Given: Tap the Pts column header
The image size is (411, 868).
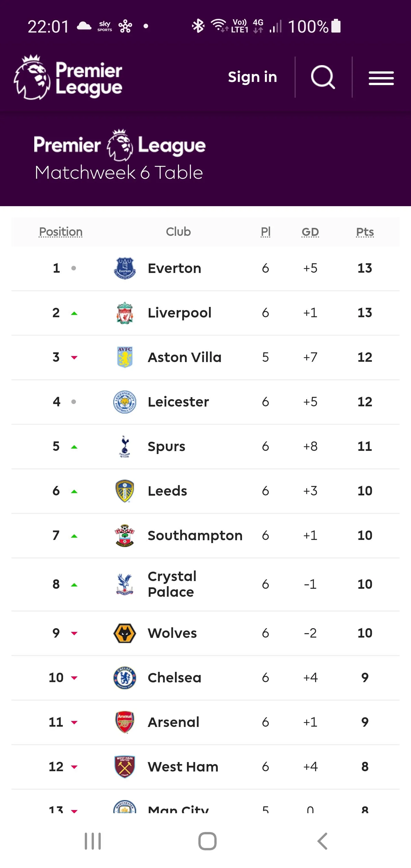Looking at the screenshot, I should (x=365, y=232).
